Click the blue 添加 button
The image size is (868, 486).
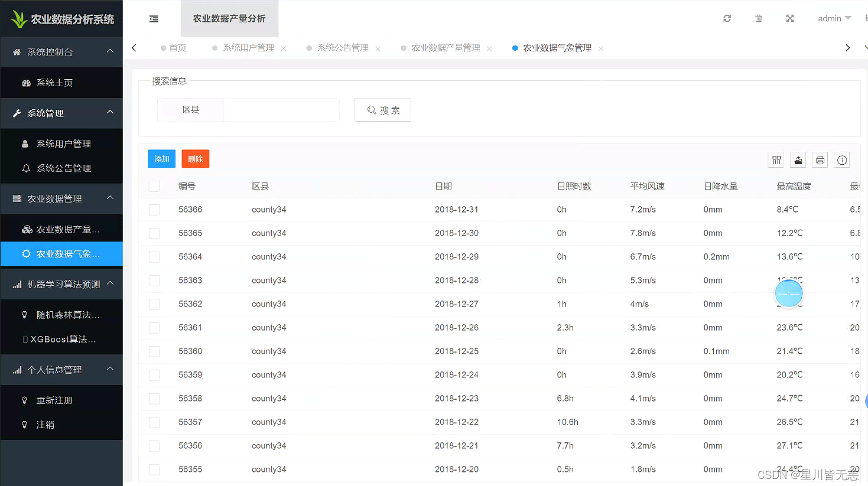tap(162, 159)
